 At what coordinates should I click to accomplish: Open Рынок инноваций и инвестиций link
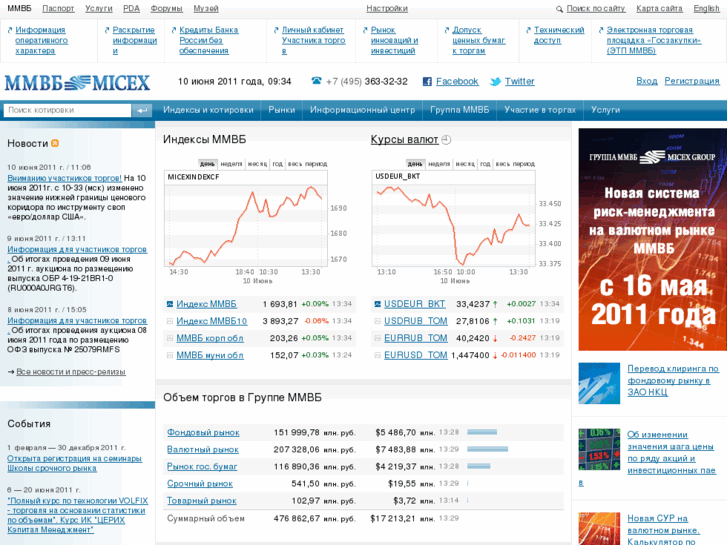pyautogui.click(x=394, y=40)
